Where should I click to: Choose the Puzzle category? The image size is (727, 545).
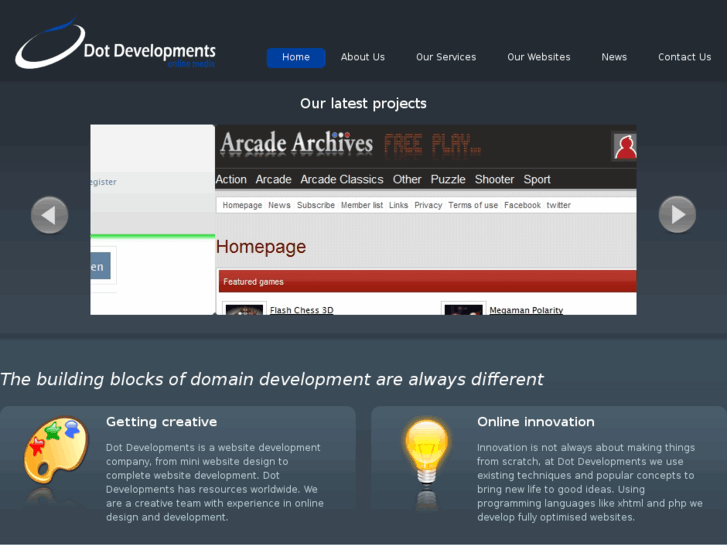pyautogui.click(x=448, y=180)
